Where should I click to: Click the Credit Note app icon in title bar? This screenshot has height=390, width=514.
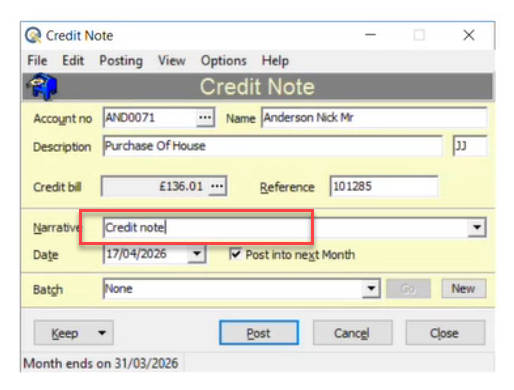click(33, 35)
